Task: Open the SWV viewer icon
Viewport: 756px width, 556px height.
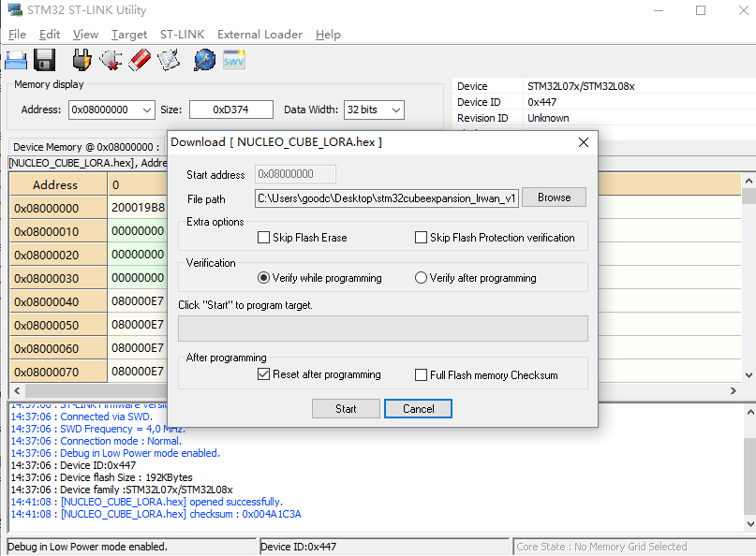Action: [234, 61]
